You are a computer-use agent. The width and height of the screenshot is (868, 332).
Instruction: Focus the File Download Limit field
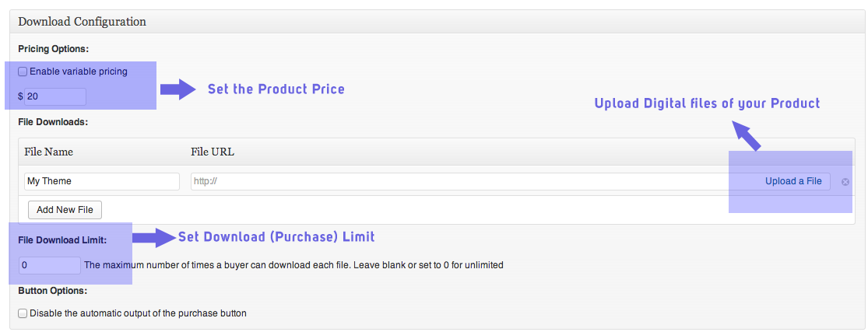pos(50,265)
